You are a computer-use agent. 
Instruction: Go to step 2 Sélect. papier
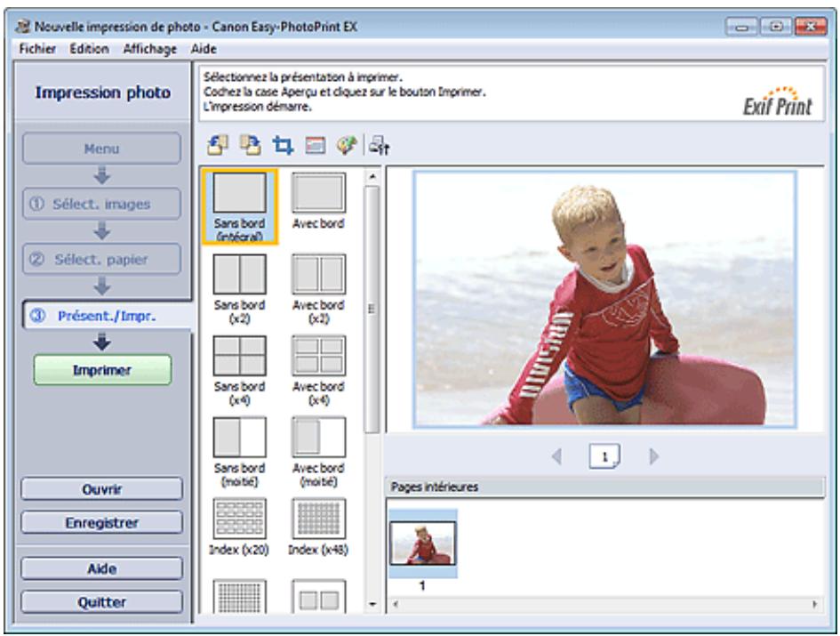pyautogui.click(x=102, y=259)
